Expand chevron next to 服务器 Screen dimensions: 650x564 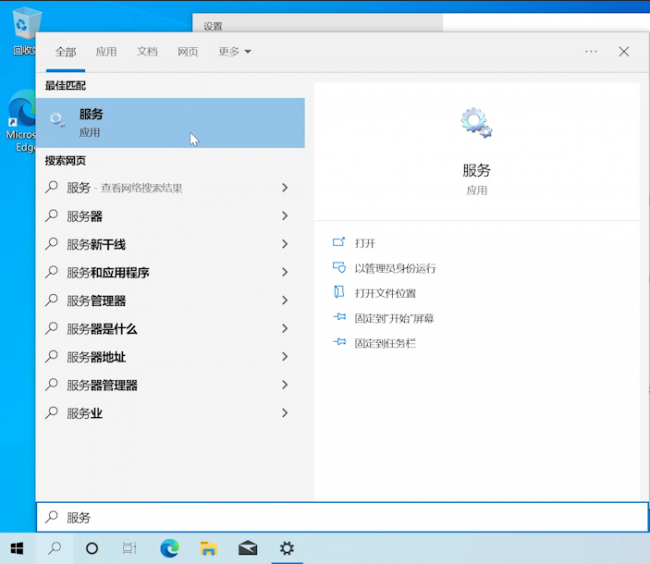[285, 216]
